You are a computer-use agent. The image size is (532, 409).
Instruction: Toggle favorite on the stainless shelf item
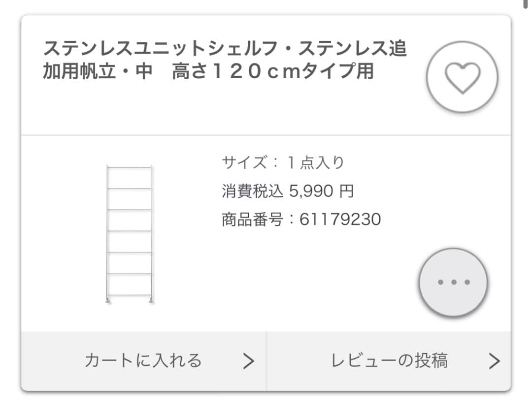pyautogui.click(x=462, y=76)
